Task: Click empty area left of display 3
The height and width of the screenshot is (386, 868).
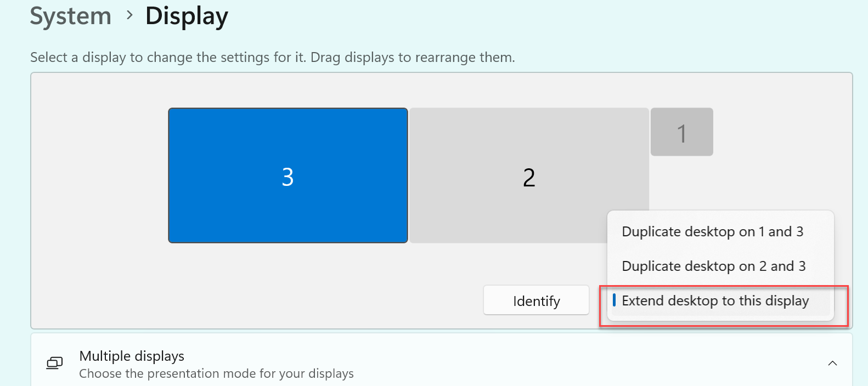Action: pos(99,175)
